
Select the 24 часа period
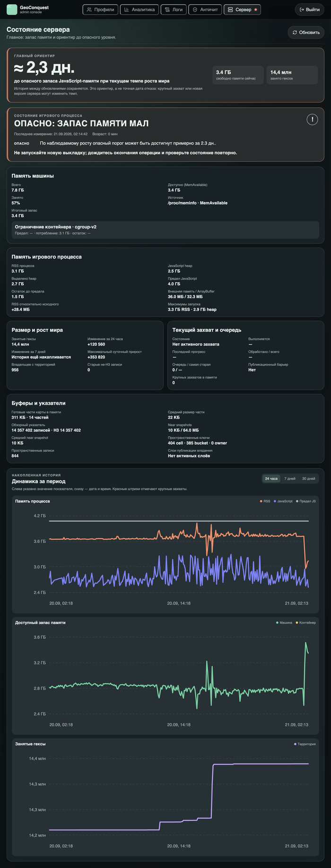[271, 479]
